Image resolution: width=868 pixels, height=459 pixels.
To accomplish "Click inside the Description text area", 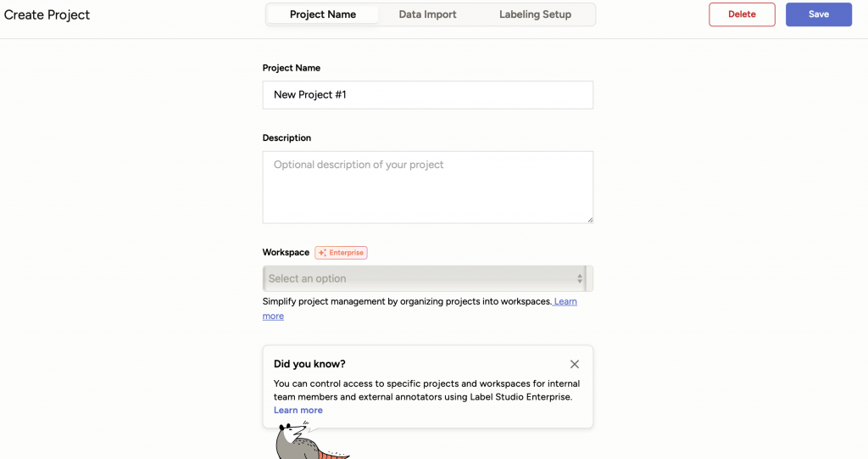I will 428,188.
